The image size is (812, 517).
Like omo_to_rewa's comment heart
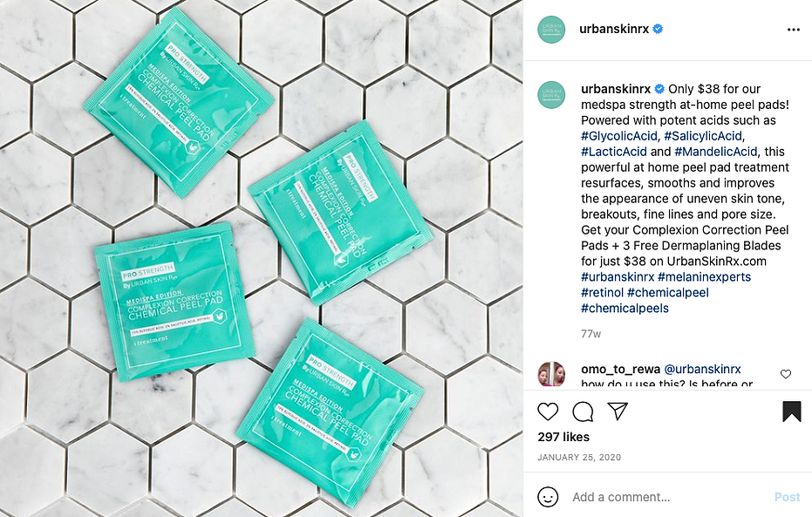pos(786,374)
